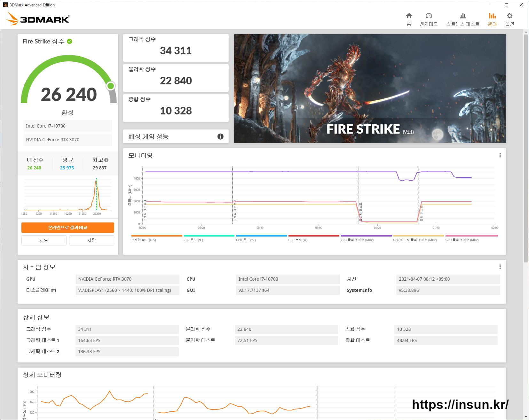Minimize the 3DMark window

coord(492,5)
